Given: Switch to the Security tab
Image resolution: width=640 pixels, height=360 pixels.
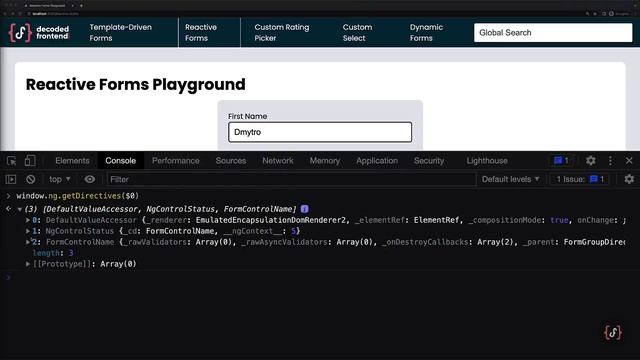Looking at the screenshot, I should pos(429,161).
